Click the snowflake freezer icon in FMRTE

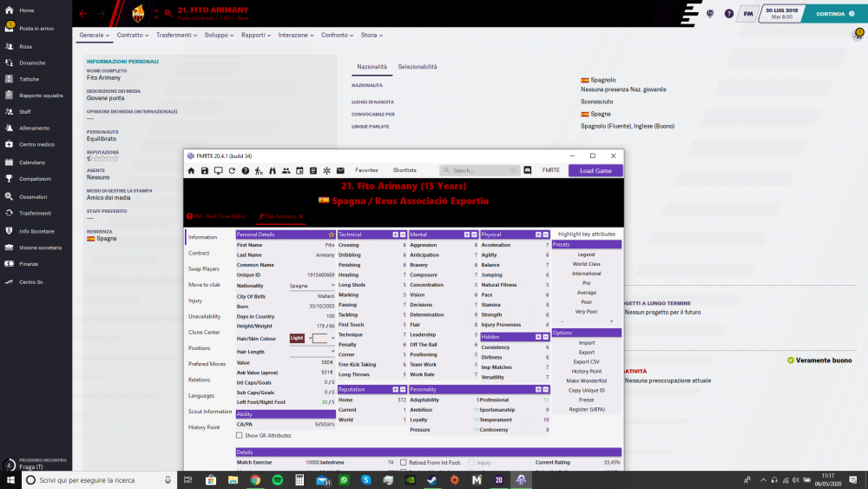[x=326, y=170]
